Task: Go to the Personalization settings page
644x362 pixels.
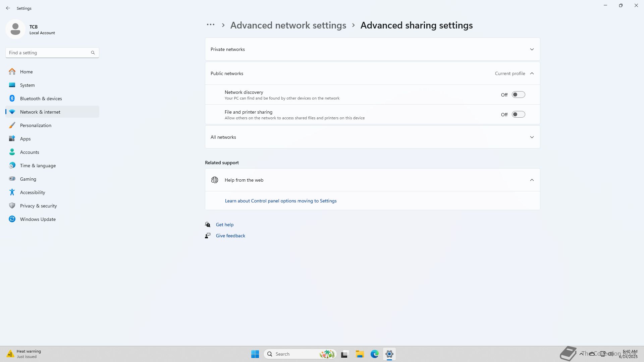Action: [36, 125]
